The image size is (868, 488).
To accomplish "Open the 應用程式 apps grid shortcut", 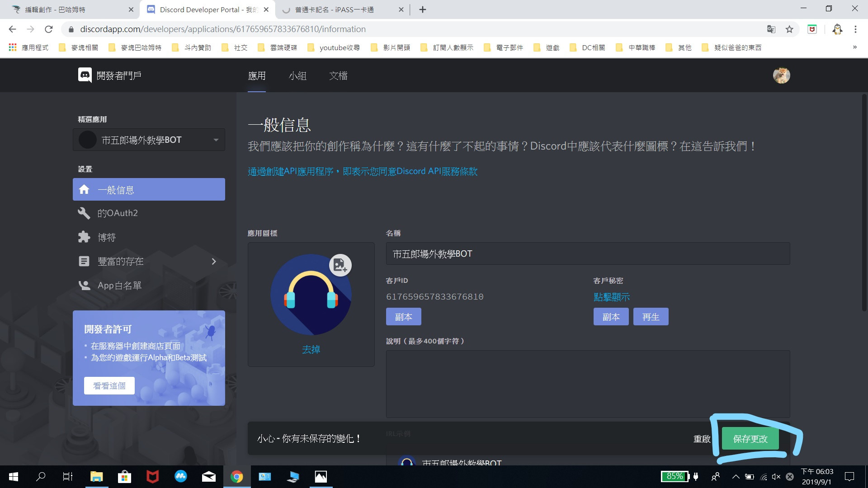I will pyautogui.click(x=28, y=47).
